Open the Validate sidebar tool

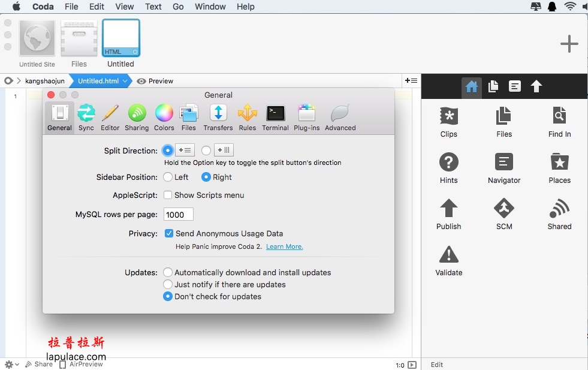coord(448,261)
